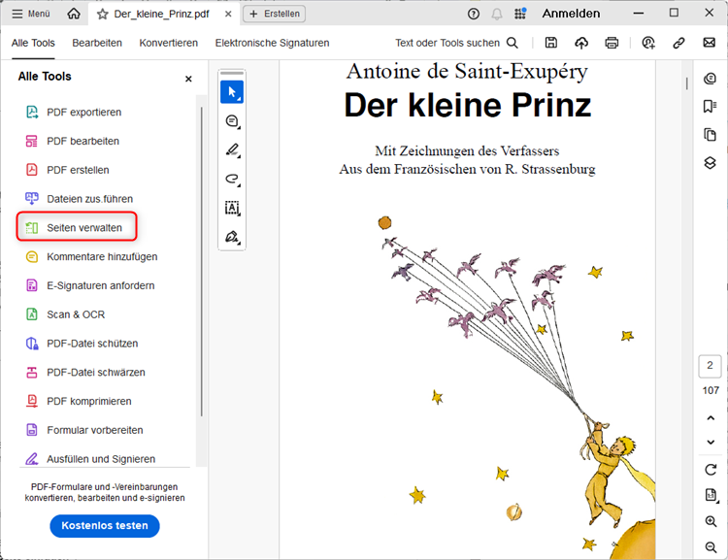Open the layers panel icon
The image size is (728, 560).
[710, 163]
